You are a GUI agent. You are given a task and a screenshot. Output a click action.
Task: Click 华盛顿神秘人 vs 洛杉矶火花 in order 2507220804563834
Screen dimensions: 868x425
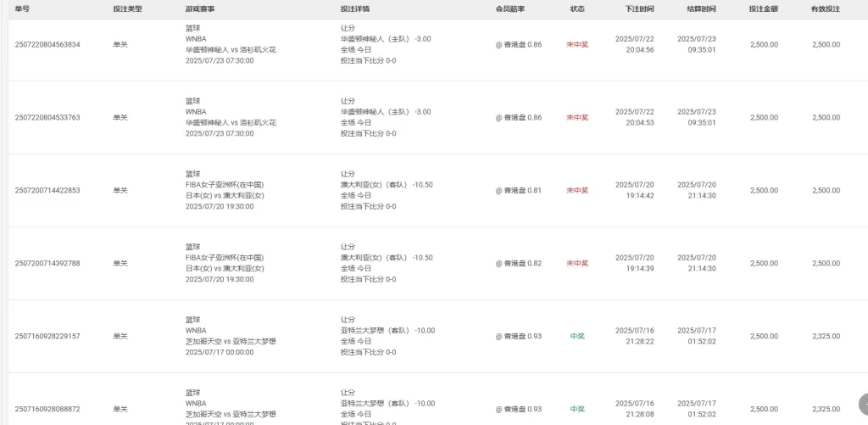231,50
